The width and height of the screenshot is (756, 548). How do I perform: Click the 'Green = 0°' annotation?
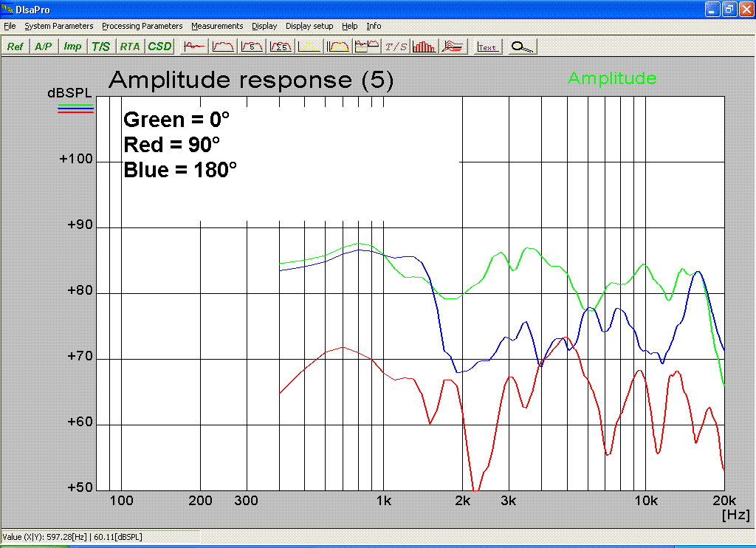(176, 120)
